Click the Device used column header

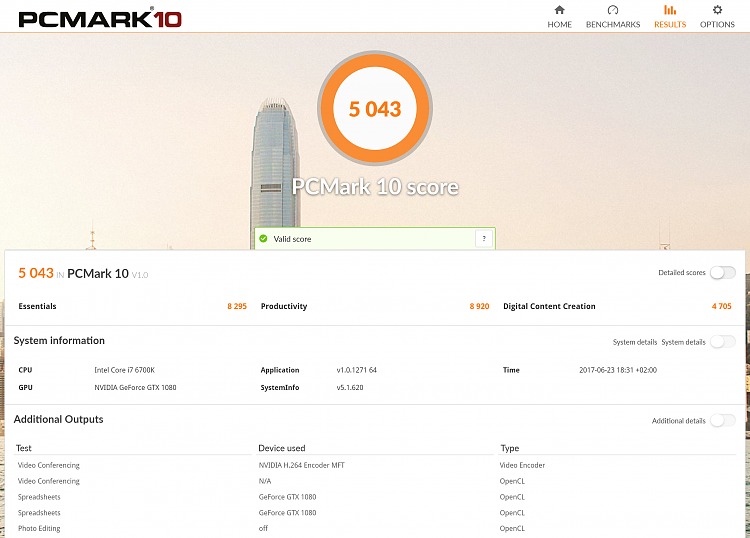point(281,448)
